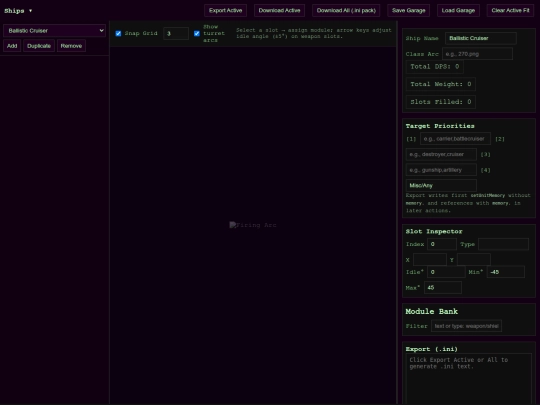Click priority field with gunship,artillery placeholder

[441, 170]
